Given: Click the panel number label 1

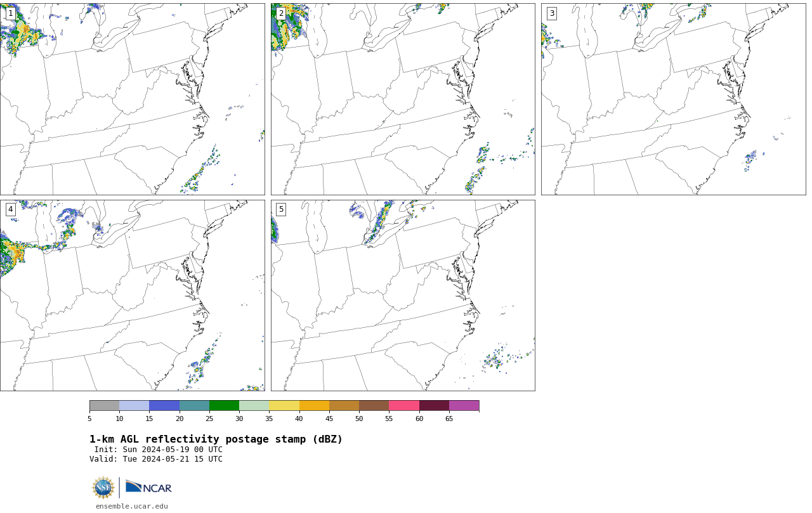Looking at the screenshot, I should click(x=10, y=13).
